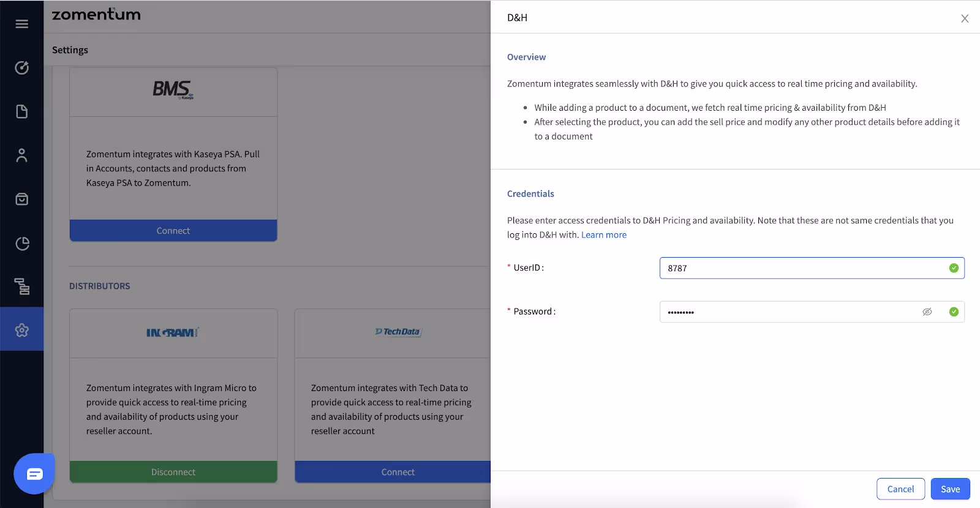980x508 pixels.
Task: Open the documents icon in sidebar
Action: pyautogui.click(x=22, y=111)
